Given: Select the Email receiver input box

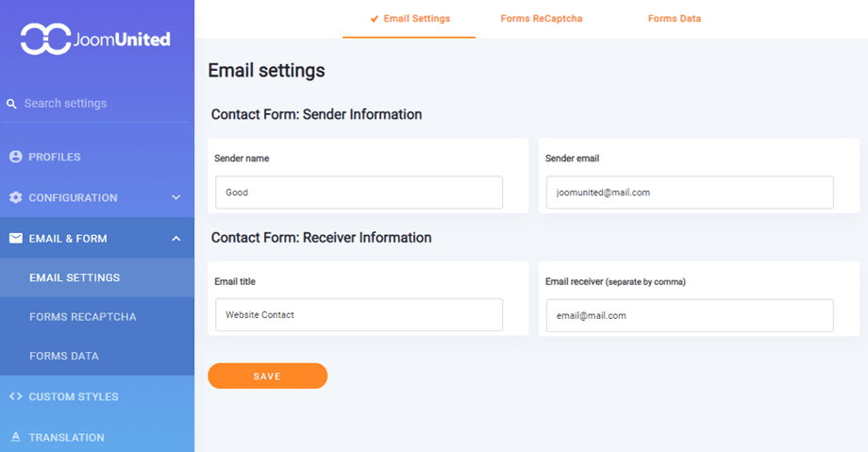Looking at the screenshot, I should pos(690,316).
